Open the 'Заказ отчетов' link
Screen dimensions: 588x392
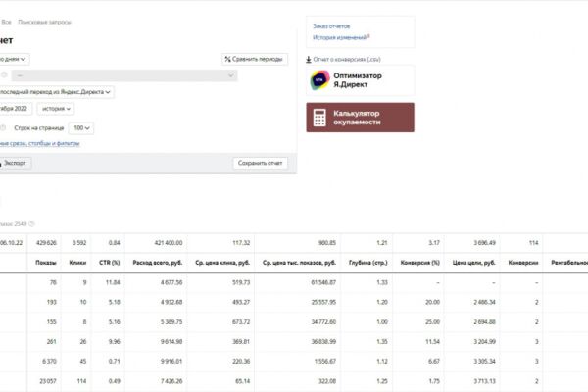pos(331,26)
